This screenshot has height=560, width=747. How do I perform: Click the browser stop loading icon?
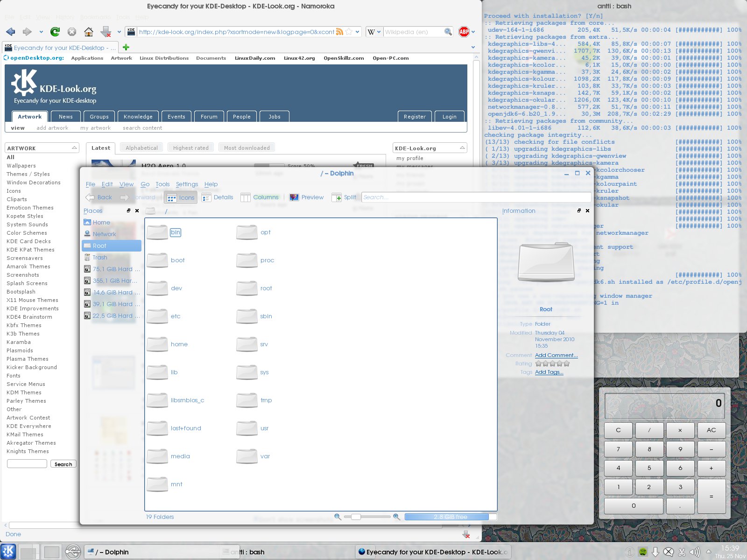tap(71, 32)
